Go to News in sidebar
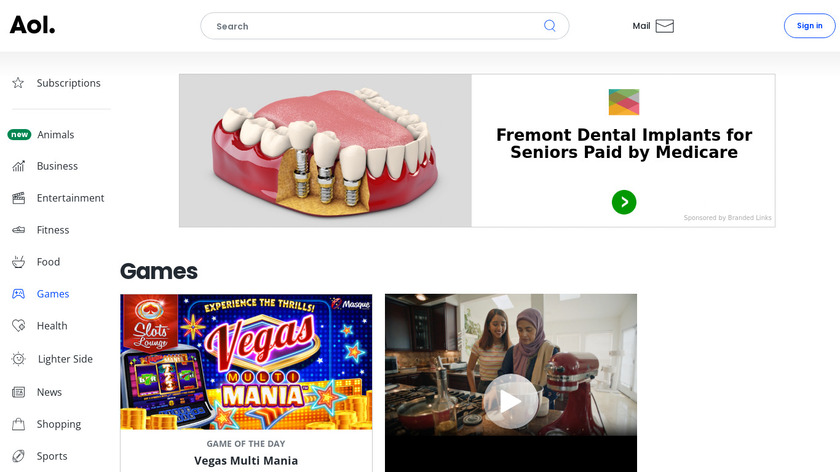The image size is (840, 472). click(x=49, y=392)
